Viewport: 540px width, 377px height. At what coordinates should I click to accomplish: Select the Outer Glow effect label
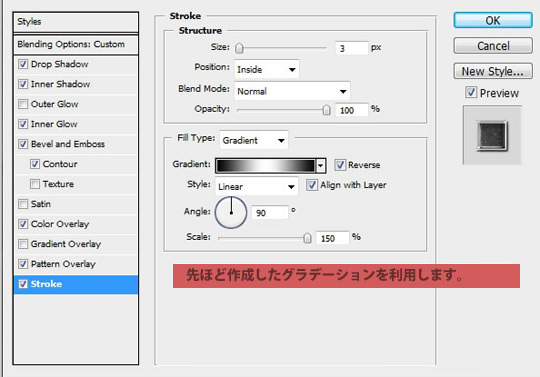[x=54, y=104]
